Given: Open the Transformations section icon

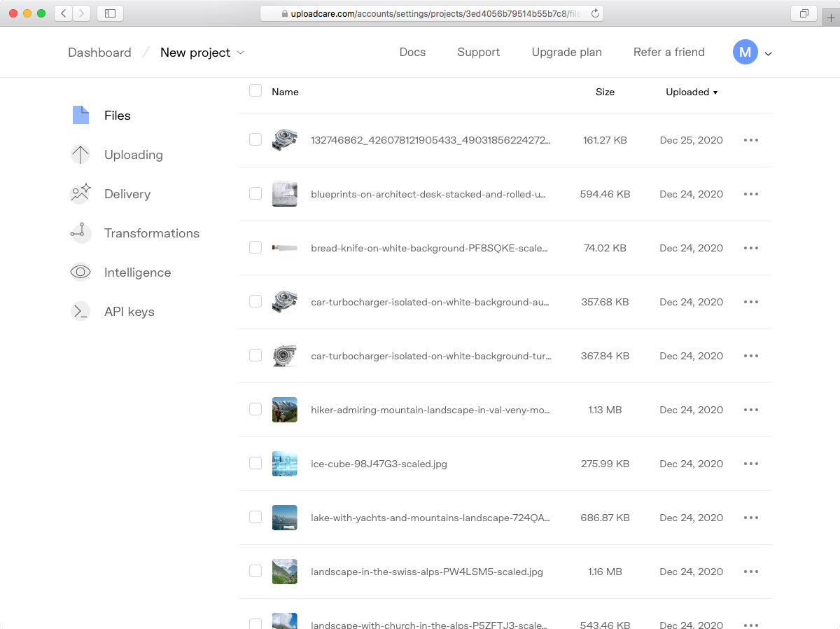Looking at the screenshot, I should (80, 233).
